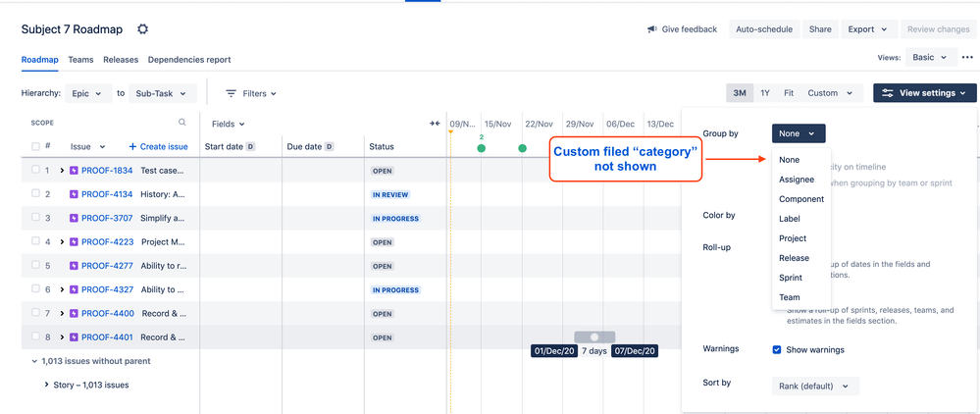The image size is (980, 414).
Task: Click the + Create issue link
Action: click(x=158, y=147)
